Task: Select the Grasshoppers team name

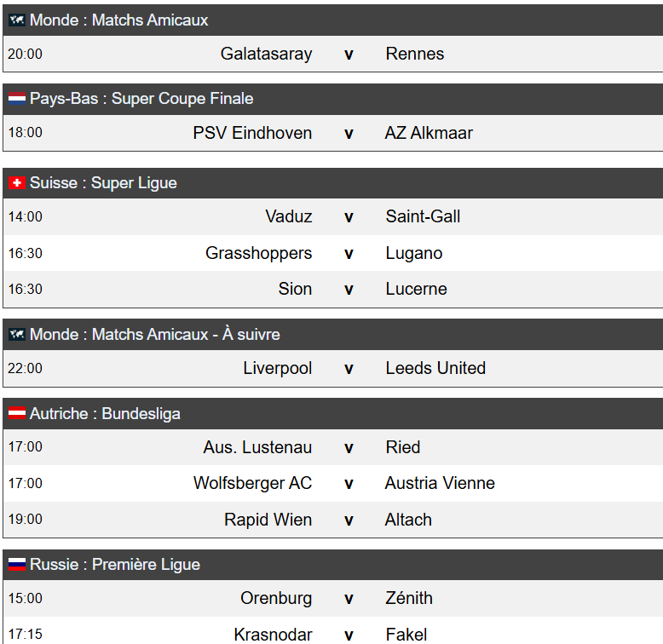Action: (259, 253)
